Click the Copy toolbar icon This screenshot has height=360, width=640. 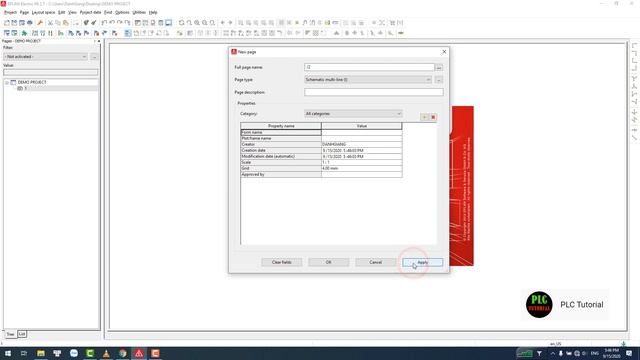tap(58, 23)
